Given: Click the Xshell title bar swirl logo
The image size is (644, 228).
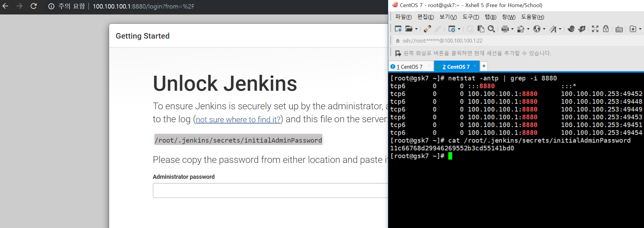Looking at the screenshot, I should tap(395, 5).
